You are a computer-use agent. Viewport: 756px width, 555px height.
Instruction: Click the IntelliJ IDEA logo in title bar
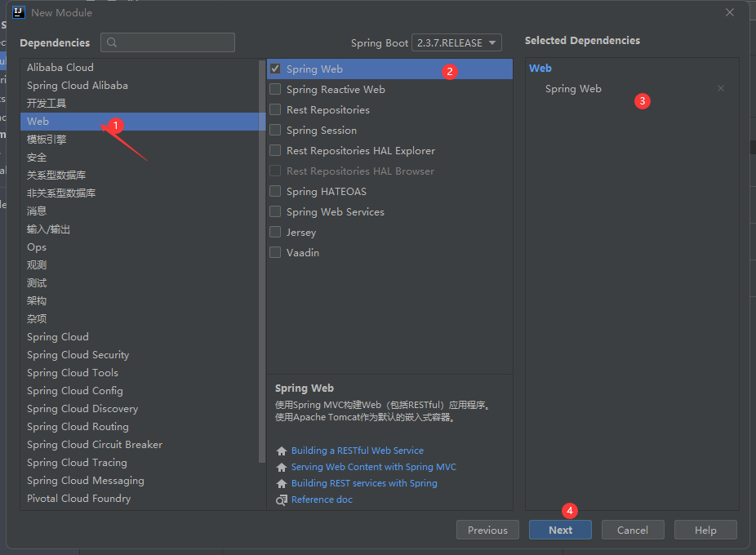[x=18, y=12]
